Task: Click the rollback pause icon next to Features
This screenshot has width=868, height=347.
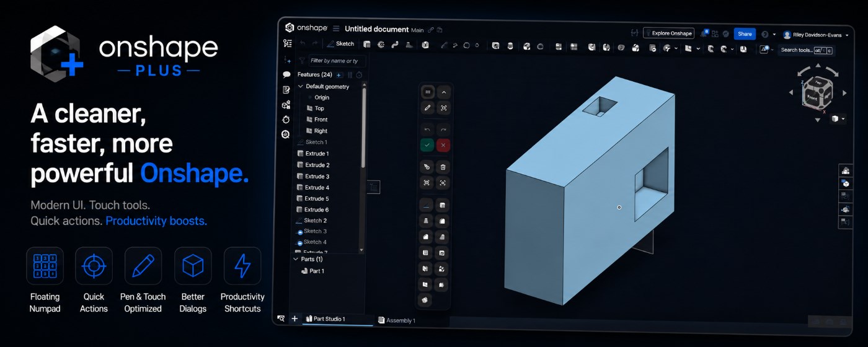Action: (x=350, y=75)
